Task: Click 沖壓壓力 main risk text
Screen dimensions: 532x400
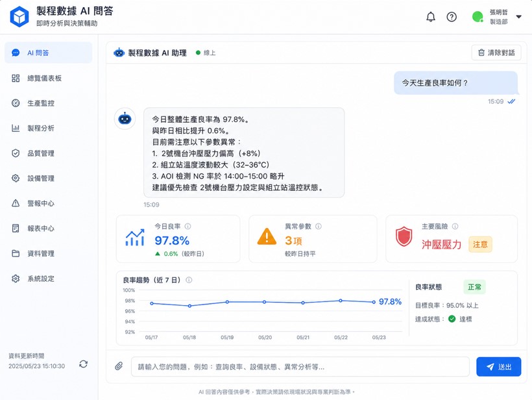Action: click(441, 245)
